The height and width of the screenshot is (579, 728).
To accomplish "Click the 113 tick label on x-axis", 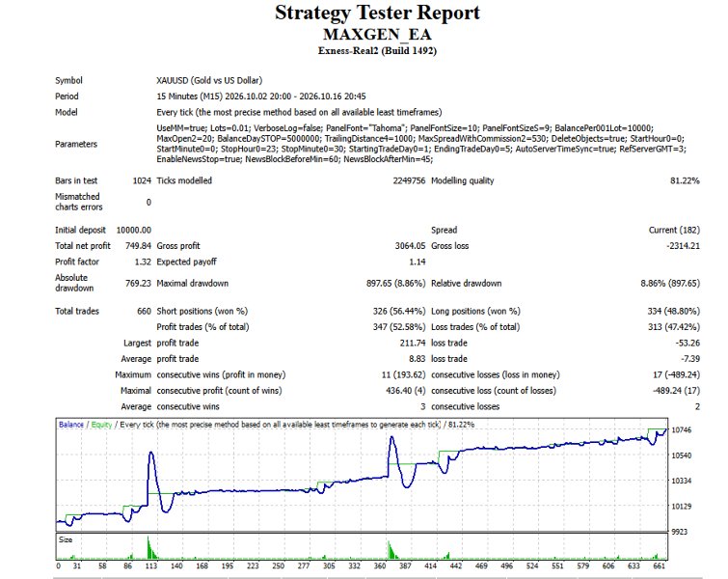I will coord(150,565).
